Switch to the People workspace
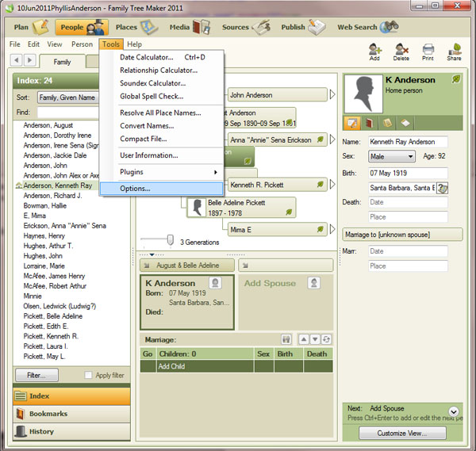The width and height of the screenshot is (476, 451). pyautogui.click(x=82, y=27)
